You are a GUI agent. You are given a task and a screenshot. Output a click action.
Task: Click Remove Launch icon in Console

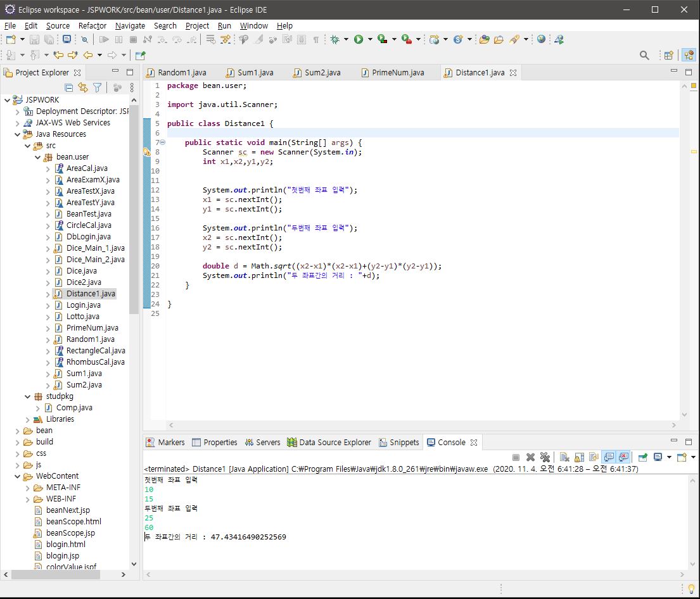pos(530,457)
